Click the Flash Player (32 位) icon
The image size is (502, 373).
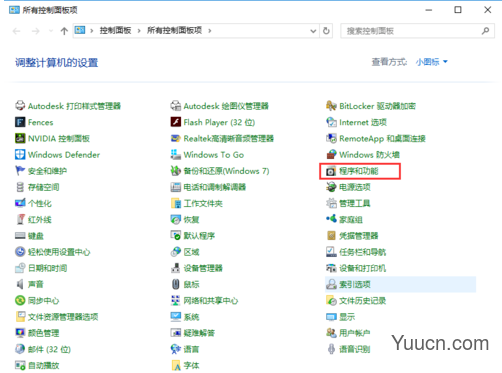tap(176, 122)
